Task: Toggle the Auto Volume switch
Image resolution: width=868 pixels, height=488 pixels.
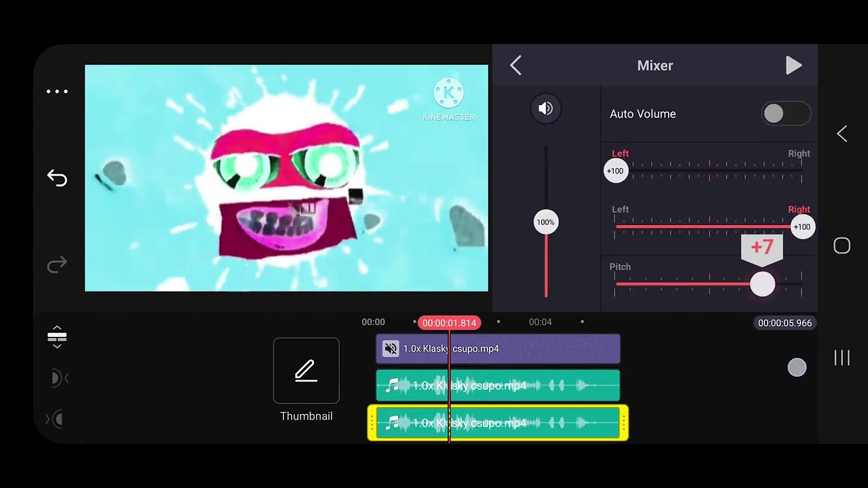Action: pos(786,114)
